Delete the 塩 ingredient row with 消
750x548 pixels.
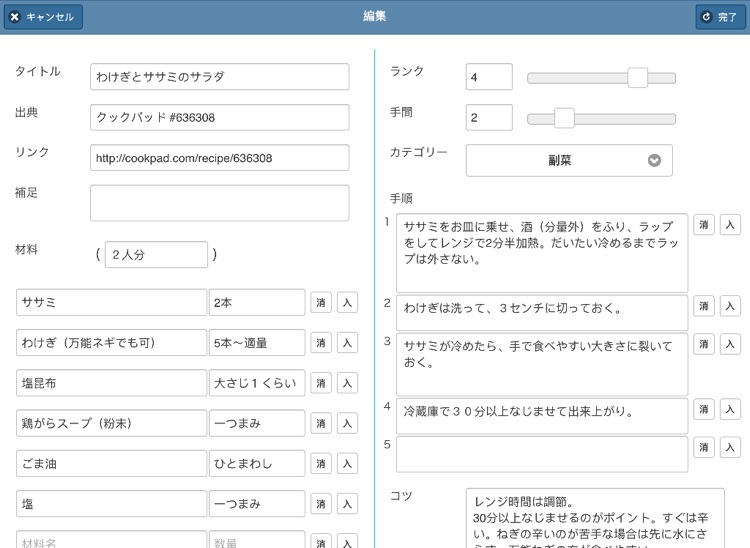[x=321, y=504]
